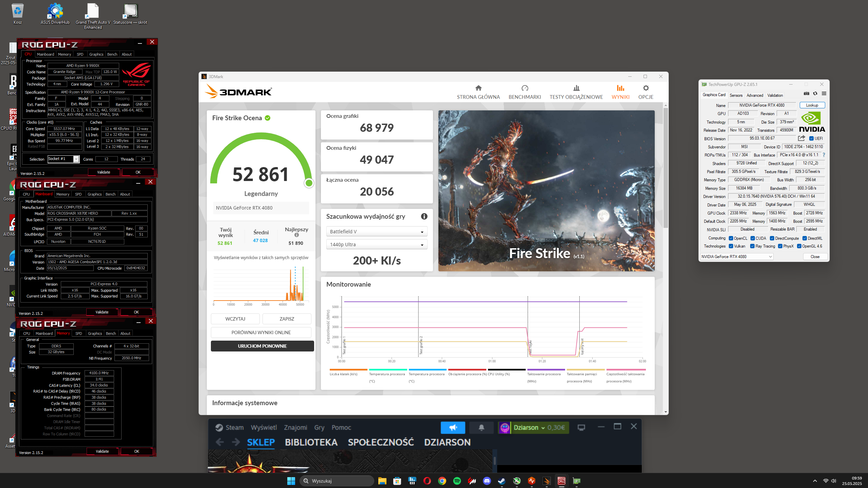This screenshot has height=488, width=868.
Task: Click PORÓWNAJ WYNIKI ONLINE
Action: pyautogui.click(x=261, y=332)
